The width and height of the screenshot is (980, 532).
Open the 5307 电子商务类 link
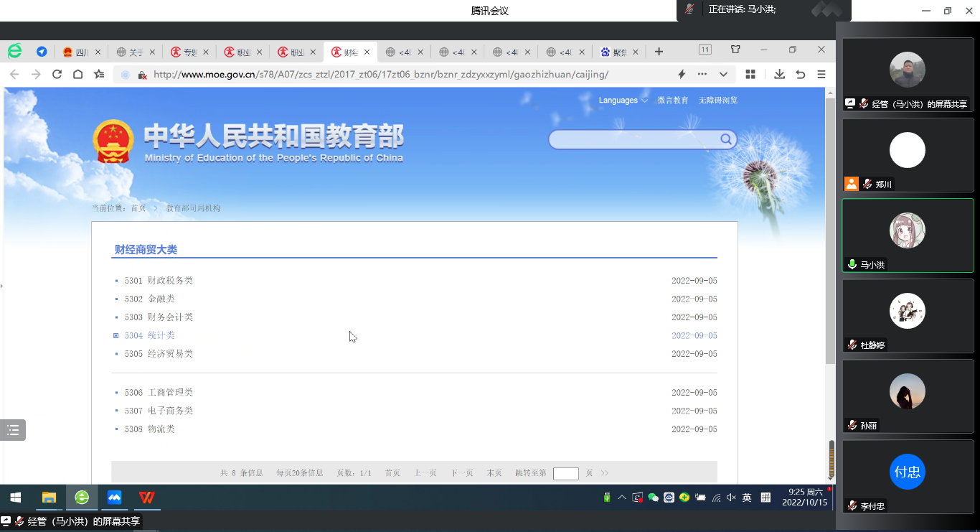(x=170, y=411)
